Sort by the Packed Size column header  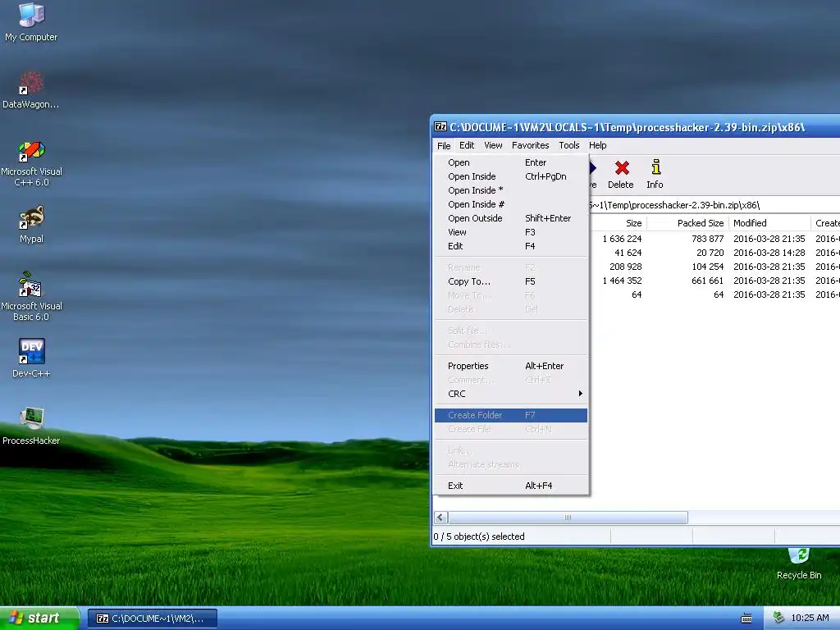688,223
